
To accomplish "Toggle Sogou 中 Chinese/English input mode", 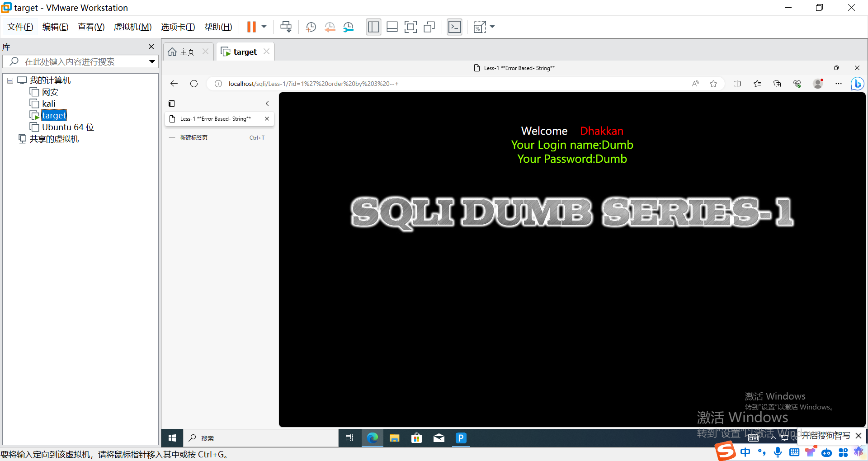I will click(x=745, y=452).
